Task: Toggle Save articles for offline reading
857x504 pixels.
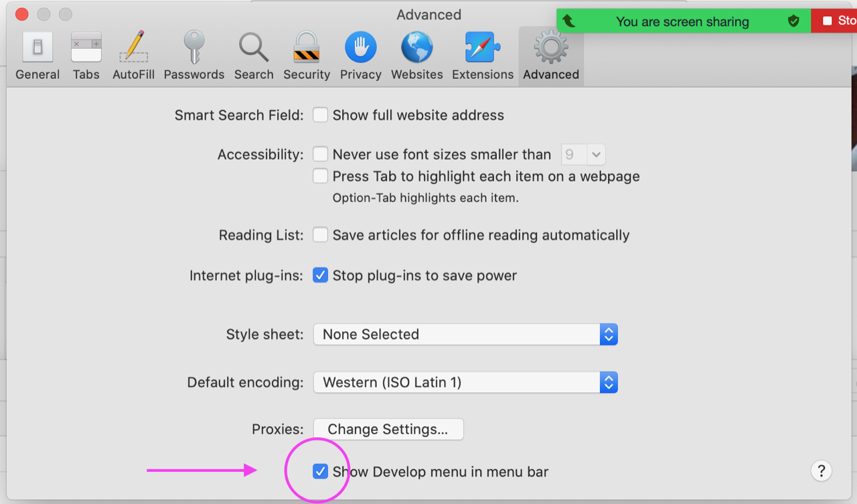Action: click(x=321, y=235)
